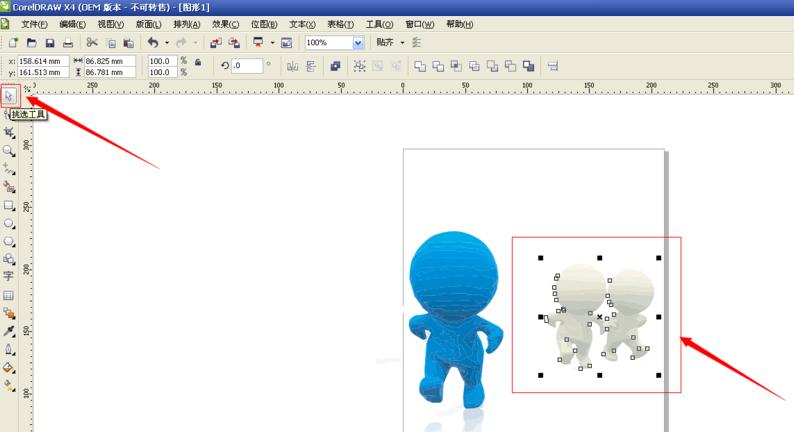Apply Back Minus Front shaping
794x432 pixels.
tap(510, 66)
